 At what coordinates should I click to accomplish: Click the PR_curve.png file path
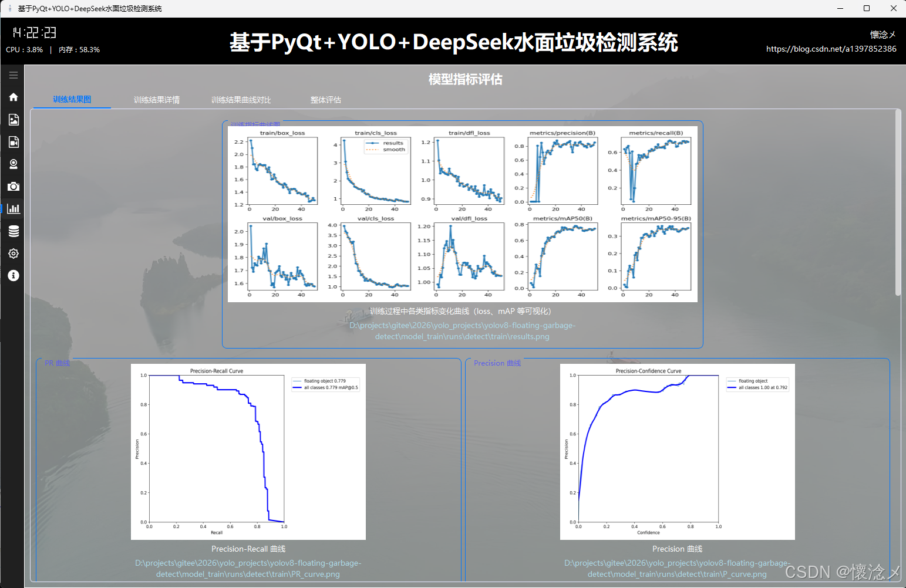(248, 569)
